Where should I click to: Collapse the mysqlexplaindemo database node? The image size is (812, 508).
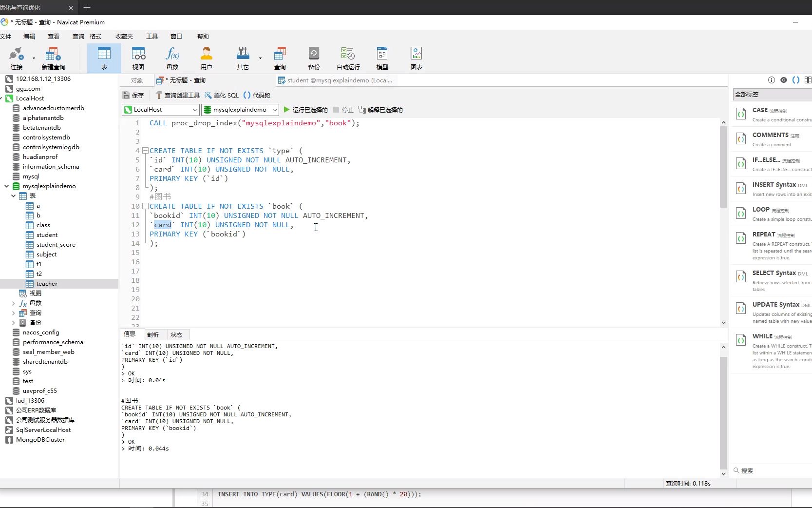coord(6,186)
